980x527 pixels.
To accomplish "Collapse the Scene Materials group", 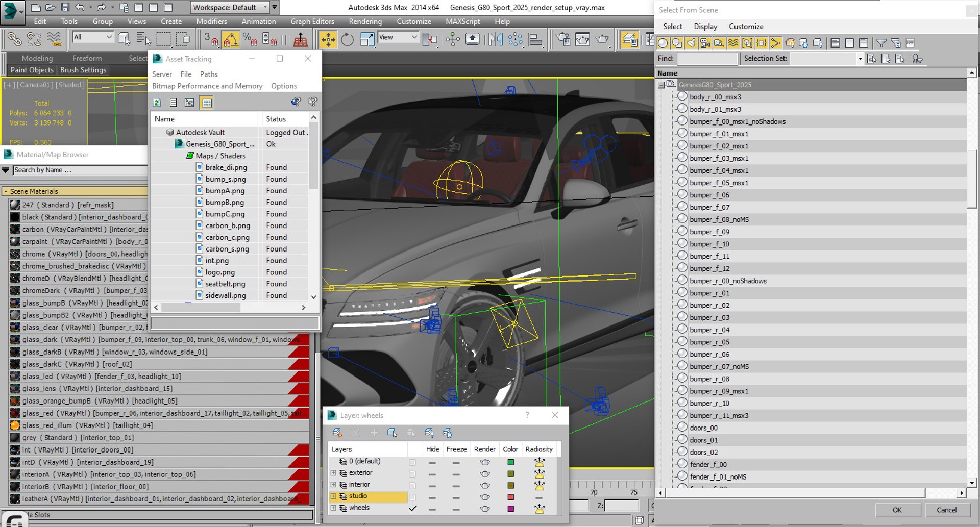I will click(5, 191).
